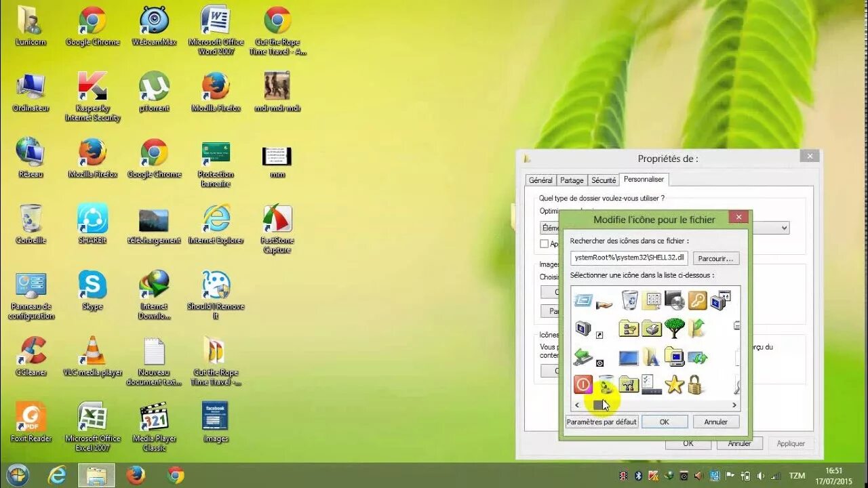Switch to the Partage tab
This screenshot has width=868, height=488.
572,180
